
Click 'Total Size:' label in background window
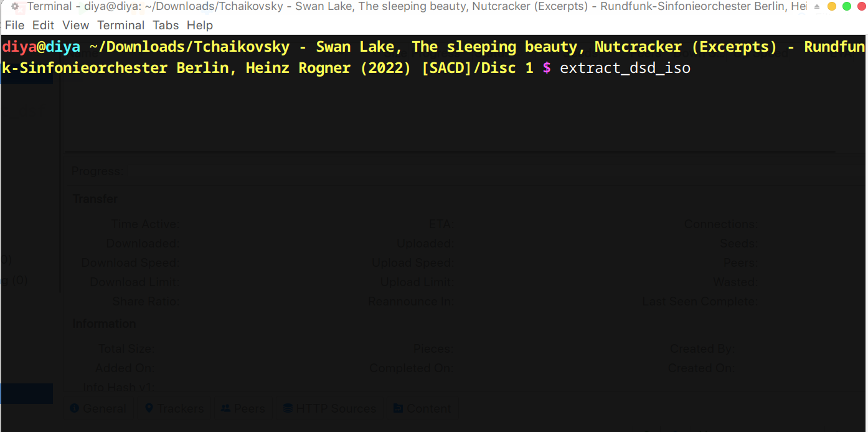point(126,349)
